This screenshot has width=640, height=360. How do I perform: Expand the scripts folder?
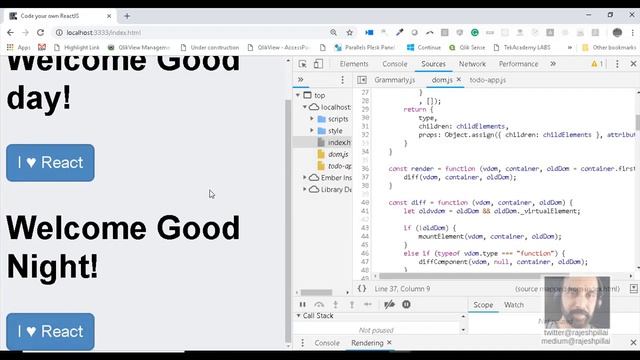(312, 119)
